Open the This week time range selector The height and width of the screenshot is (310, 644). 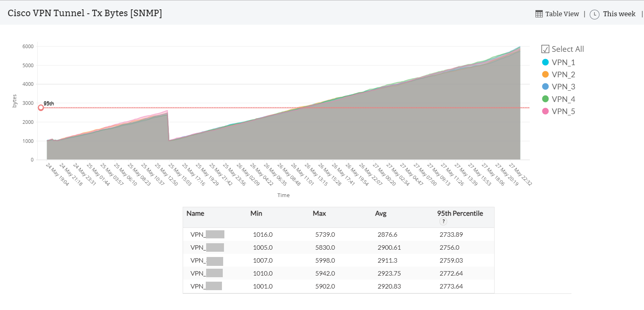619,14
